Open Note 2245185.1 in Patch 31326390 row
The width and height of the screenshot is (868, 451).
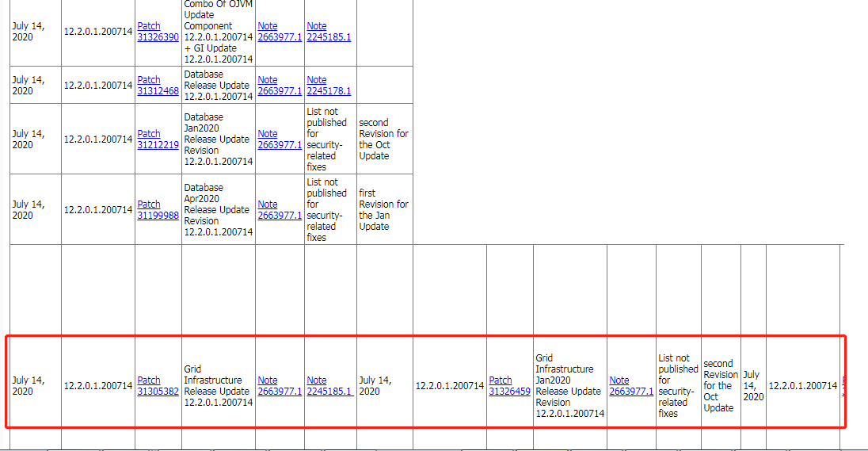[329, 32]
